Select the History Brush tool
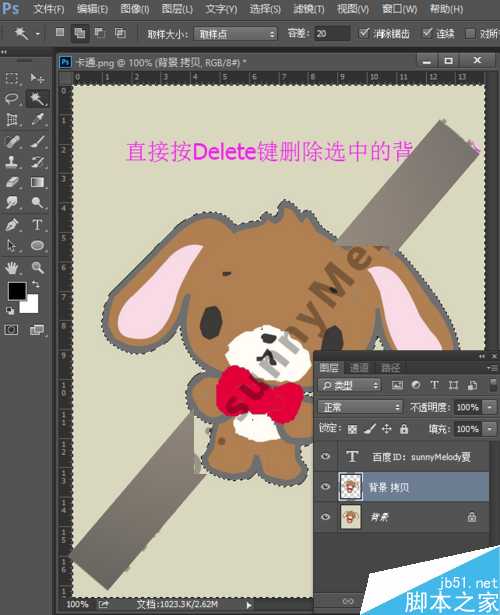The width and height of the screenshot is (500, 615). click(x=37, y=162)
